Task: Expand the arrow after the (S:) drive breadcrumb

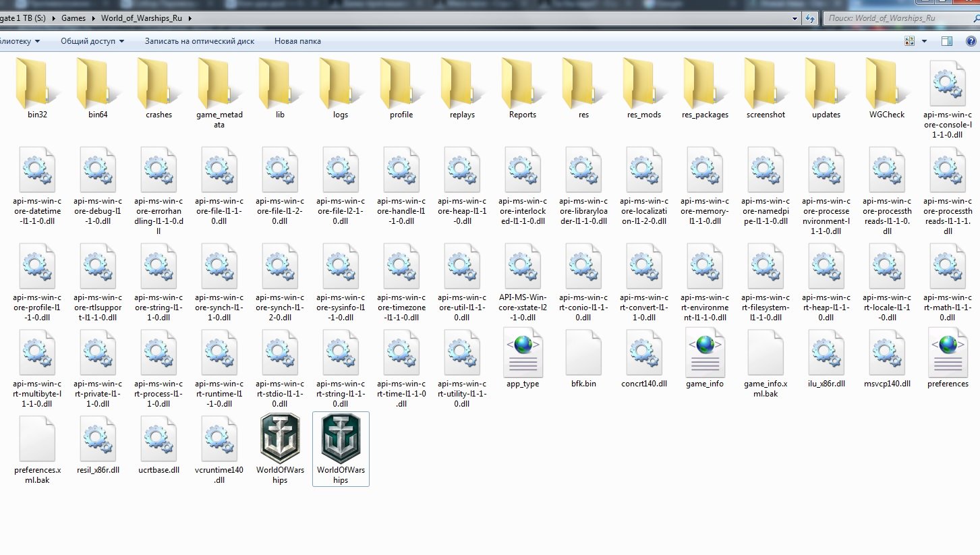Action: [55, 18]
